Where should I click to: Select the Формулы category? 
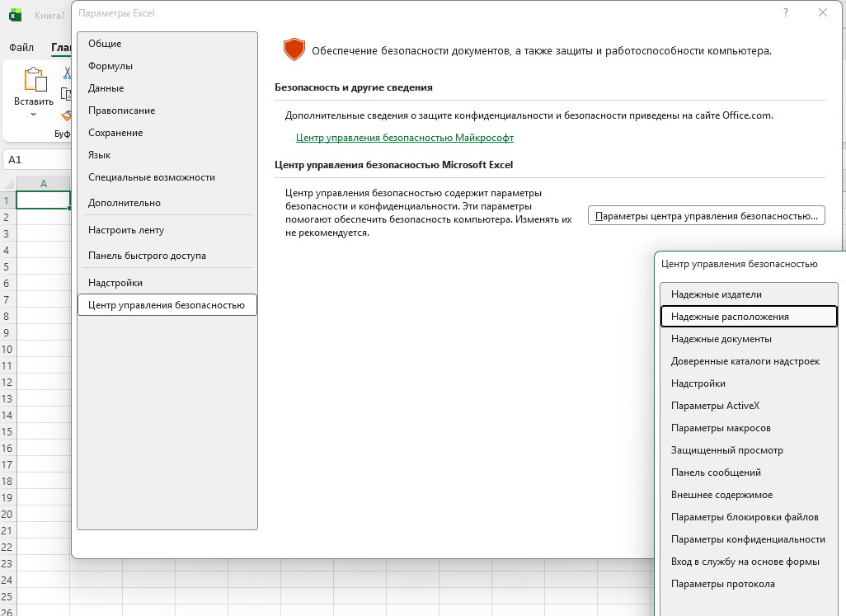click(167, 66)
